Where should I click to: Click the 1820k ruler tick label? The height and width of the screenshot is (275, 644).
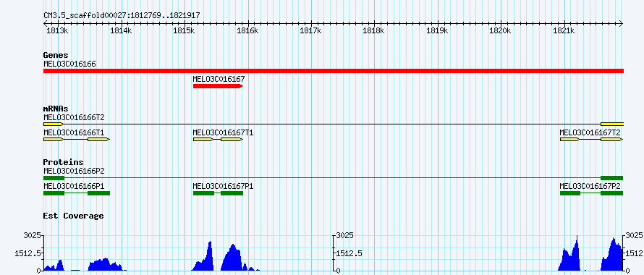click(501, 31)
